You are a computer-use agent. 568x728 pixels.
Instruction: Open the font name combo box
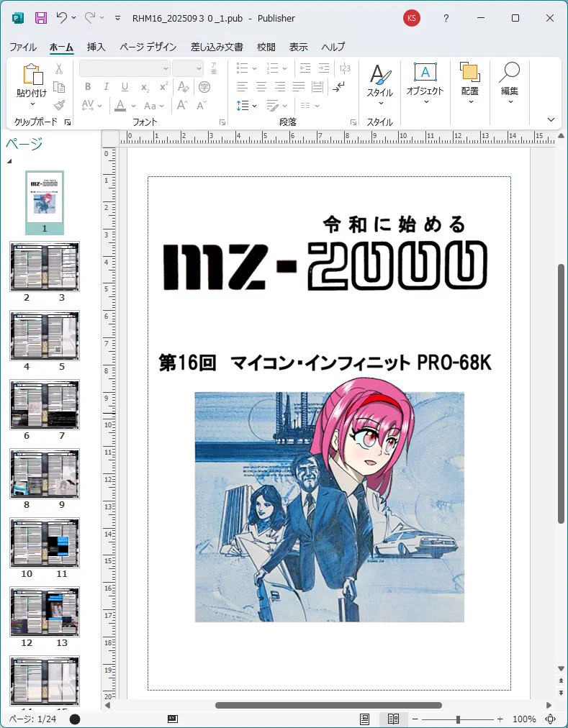click(125, 69)
